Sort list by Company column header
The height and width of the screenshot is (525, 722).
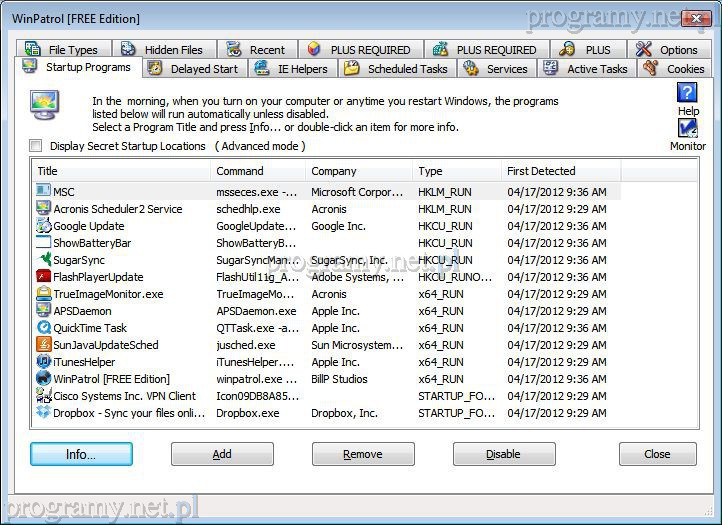pyautogui.click(x=358, y=171)
